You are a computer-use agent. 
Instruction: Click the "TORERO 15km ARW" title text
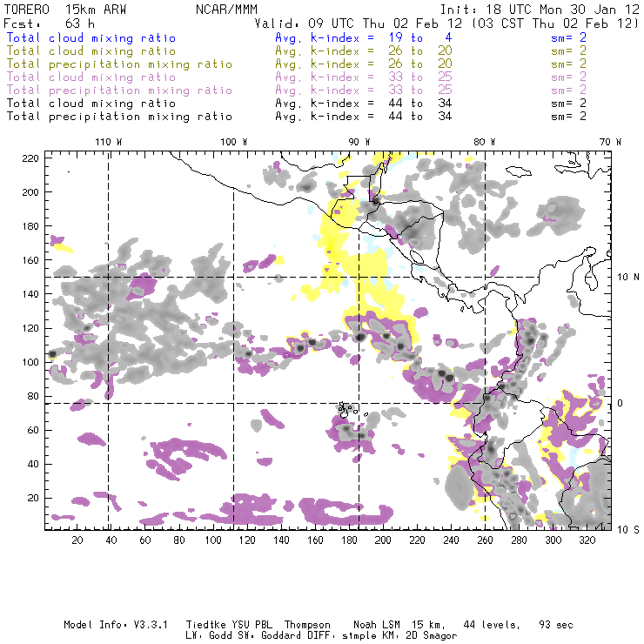[x=65, y=10]
